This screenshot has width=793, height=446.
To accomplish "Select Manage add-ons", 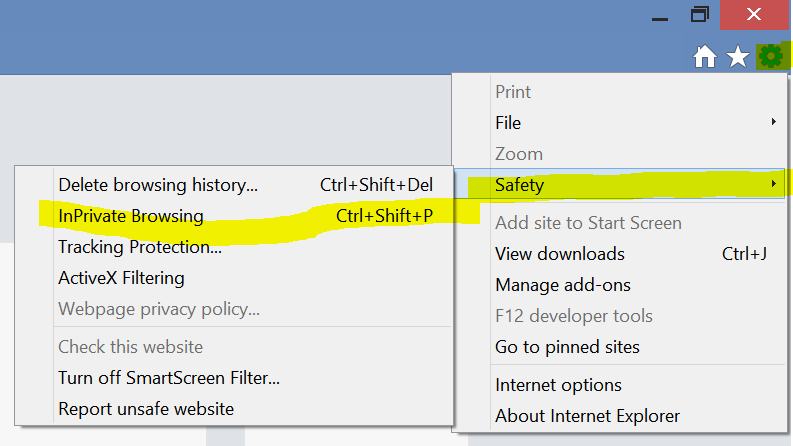I will coord(563,285).
